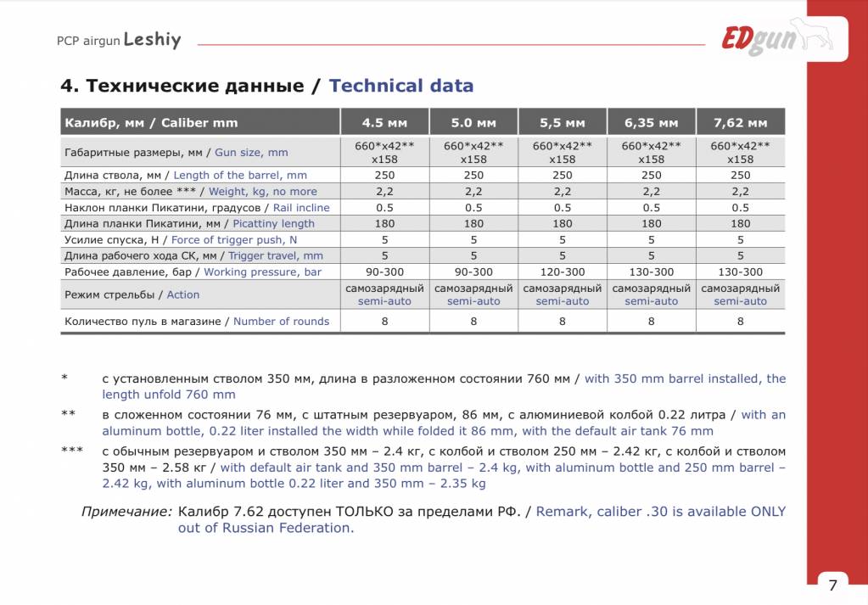Click barrel length "250" under 5.0 мм
This screenshot has width=868, height=605.
[473, 175]
